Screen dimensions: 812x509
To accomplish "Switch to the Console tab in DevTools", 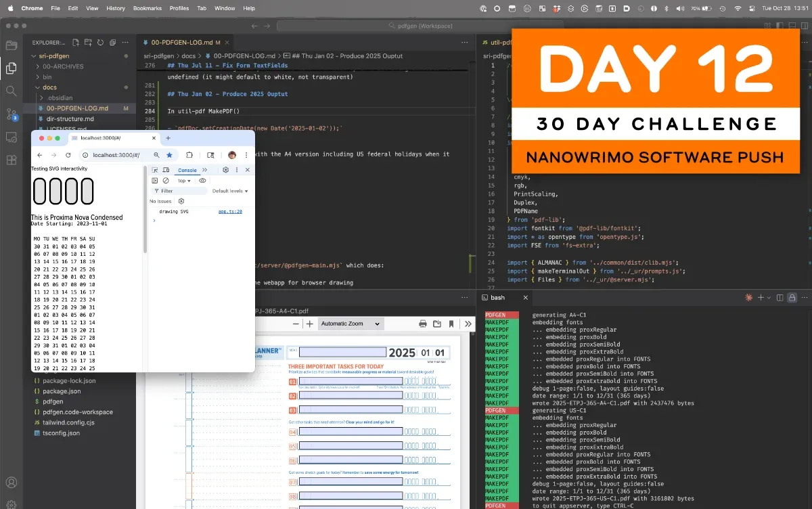I will pos(187,171).
